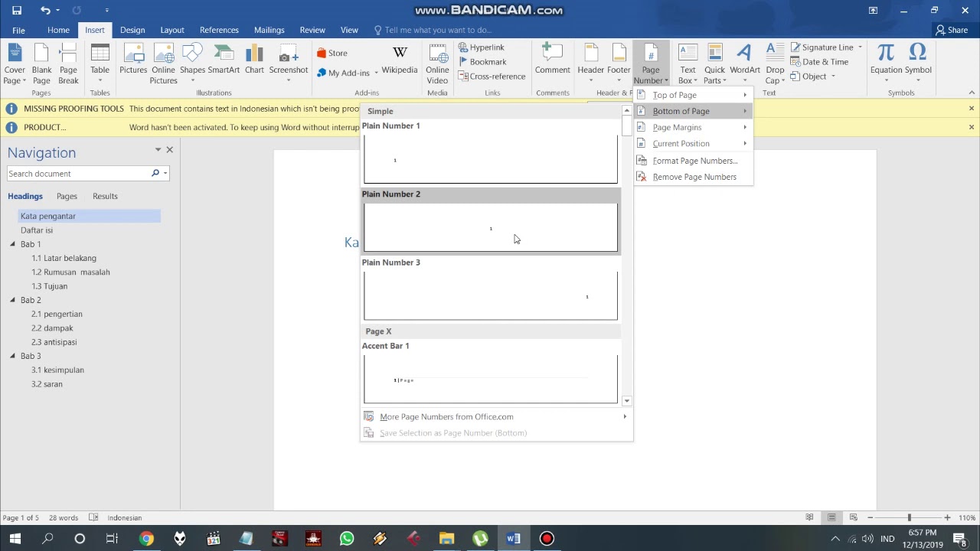This screenshot has height=551, width=980.
Task: Dismiss the Missing Proofing Tools message bar
Action: point(971,109)
